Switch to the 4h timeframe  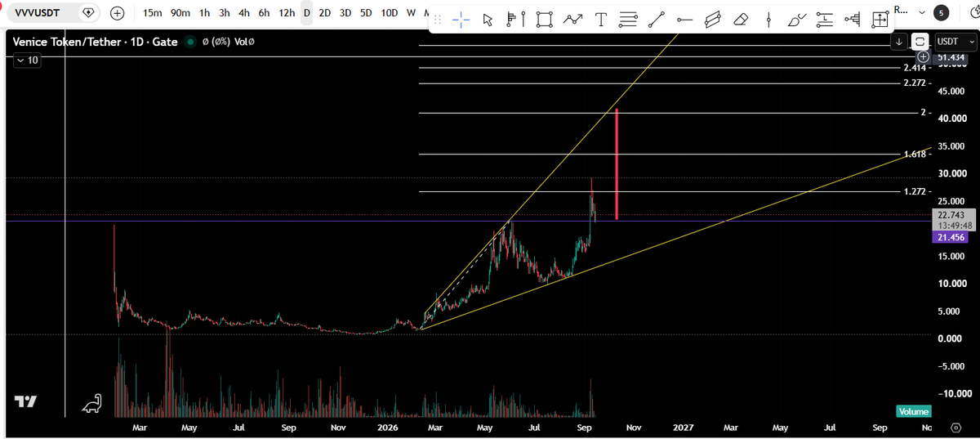244,13
